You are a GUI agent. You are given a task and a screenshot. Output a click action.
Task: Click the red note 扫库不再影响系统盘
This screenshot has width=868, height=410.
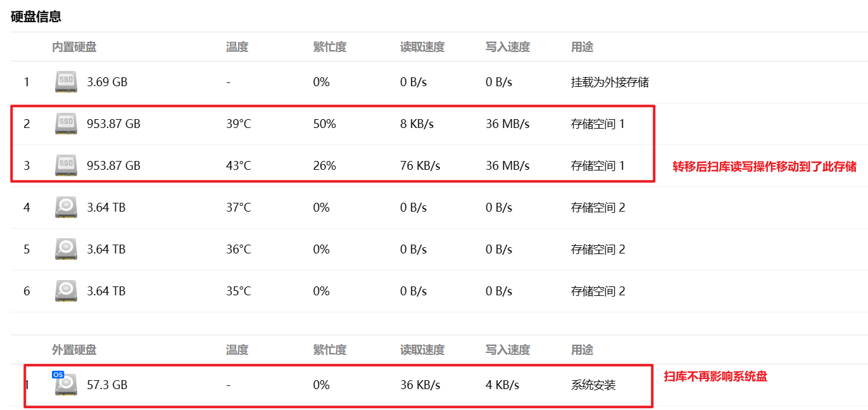(x=715, y=376)
